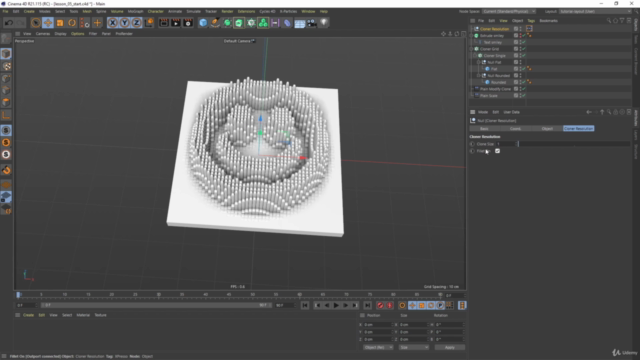This screenshot has width=640, height=360.
Task: Click the Record Active Objects button
Action: click(380, 305)
